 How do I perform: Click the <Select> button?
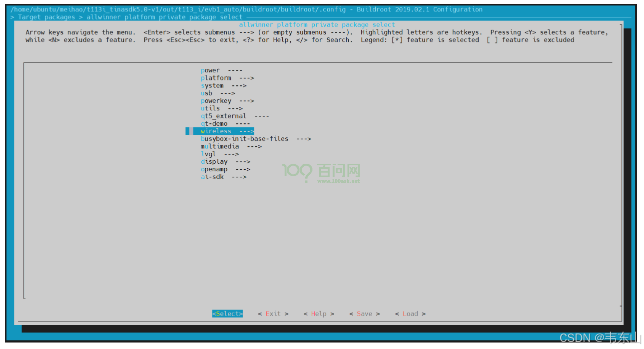pos(227,314)
